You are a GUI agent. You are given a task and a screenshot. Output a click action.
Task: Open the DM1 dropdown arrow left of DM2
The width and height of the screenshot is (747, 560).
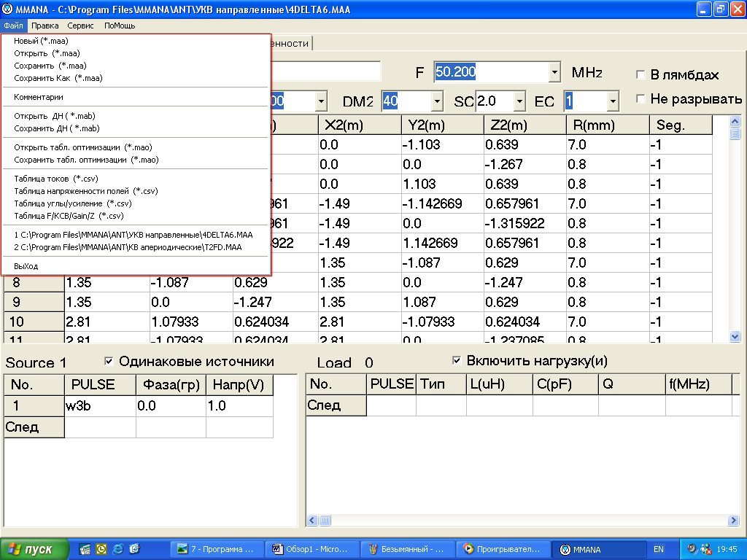(321, 101)
